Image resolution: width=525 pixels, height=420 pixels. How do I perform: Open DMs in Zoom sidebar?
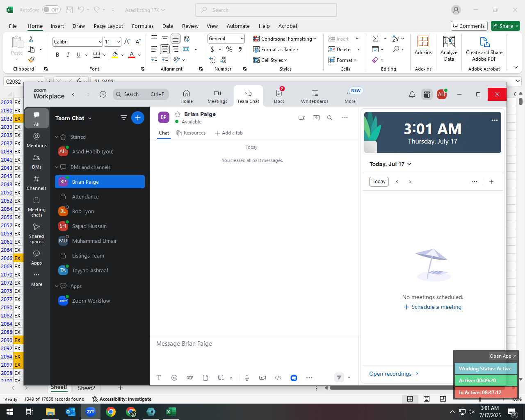37,162
